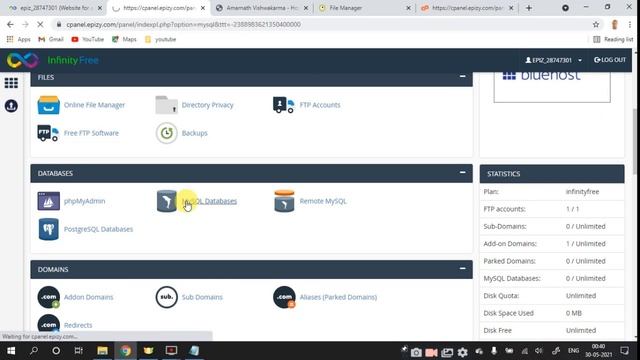Open Sub Domains icon
This screenshot has height=360, width=640.
(x=167, y=297)
